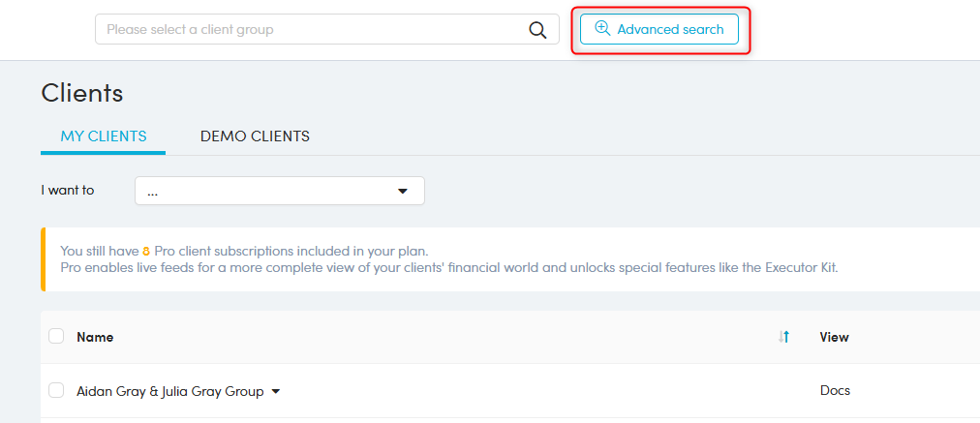Click the View column header
This screenshot has width=980, height=423.
coord(834,337)
